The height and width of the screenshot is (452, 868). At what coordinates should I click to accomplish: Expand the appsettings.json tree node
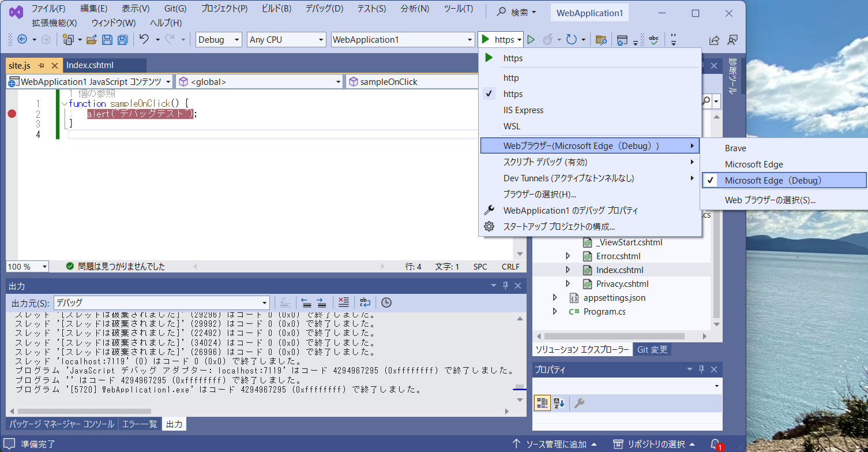coord(555,297)
